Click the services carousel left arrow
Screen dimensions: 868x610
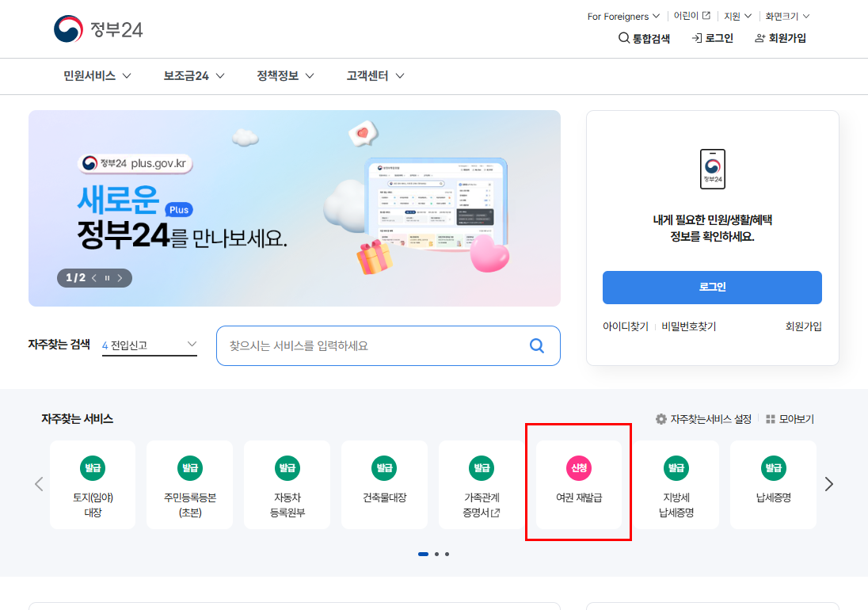(39, 484)
